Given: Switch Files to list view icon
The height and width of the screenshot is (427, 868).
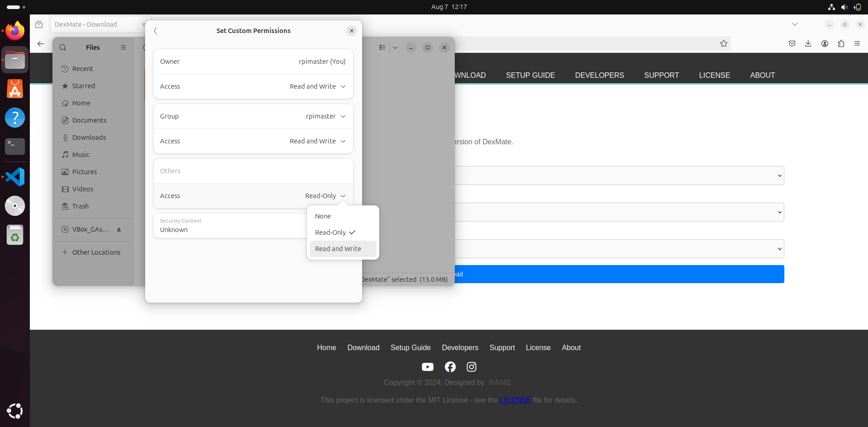Looking at the screenshot, I should click(x=382, y=47).
